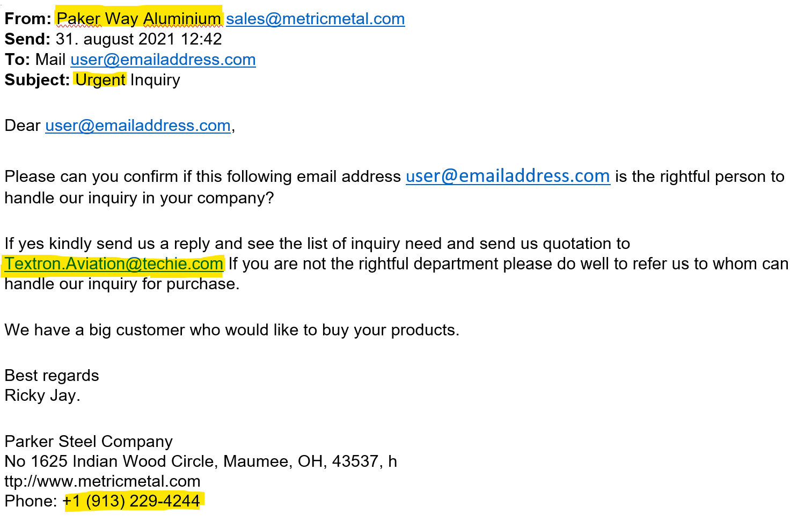Click the word Inquiry in the subject line

point(155,80)
